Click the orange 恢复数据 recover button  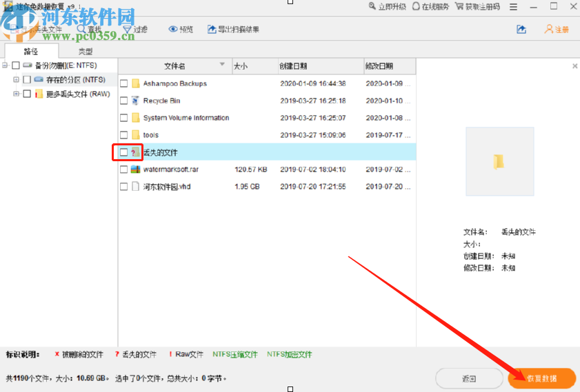[542, 378]
